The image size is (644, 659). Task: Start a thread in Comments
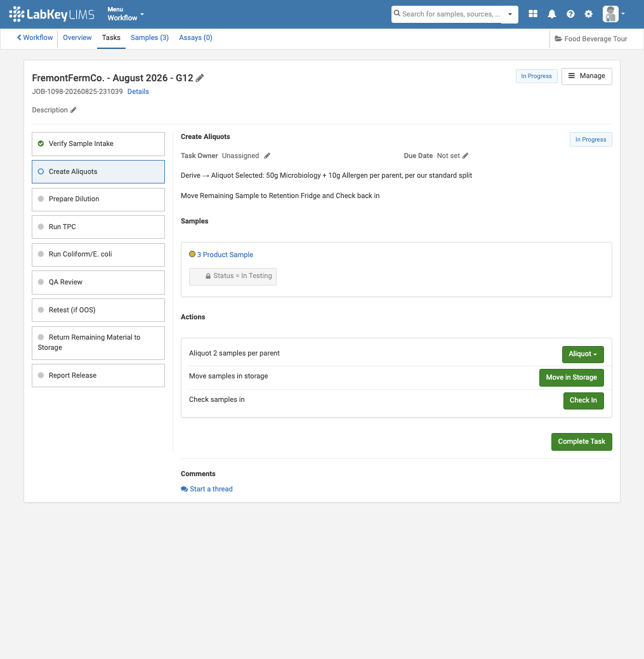[207, 489]
